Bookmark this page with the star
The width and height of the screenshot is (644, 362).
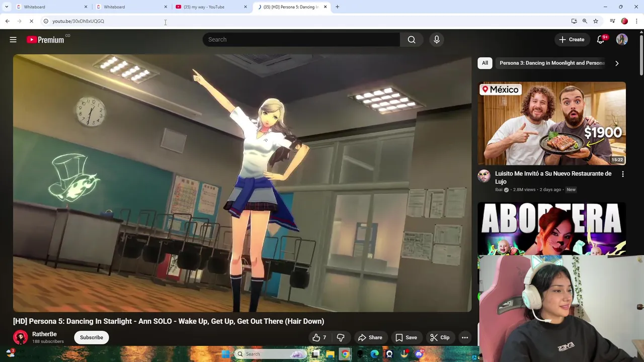[596, 21]
